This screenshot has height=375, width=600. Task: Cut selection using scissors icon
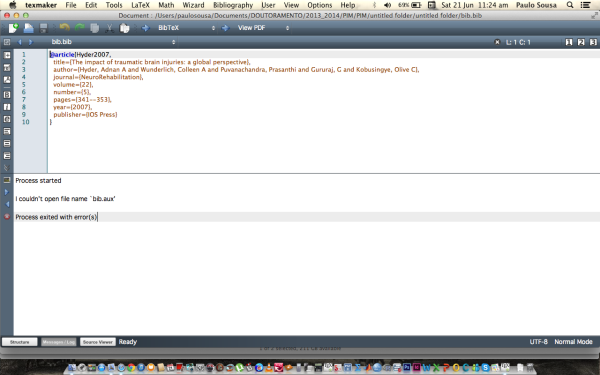pos(109,28)
